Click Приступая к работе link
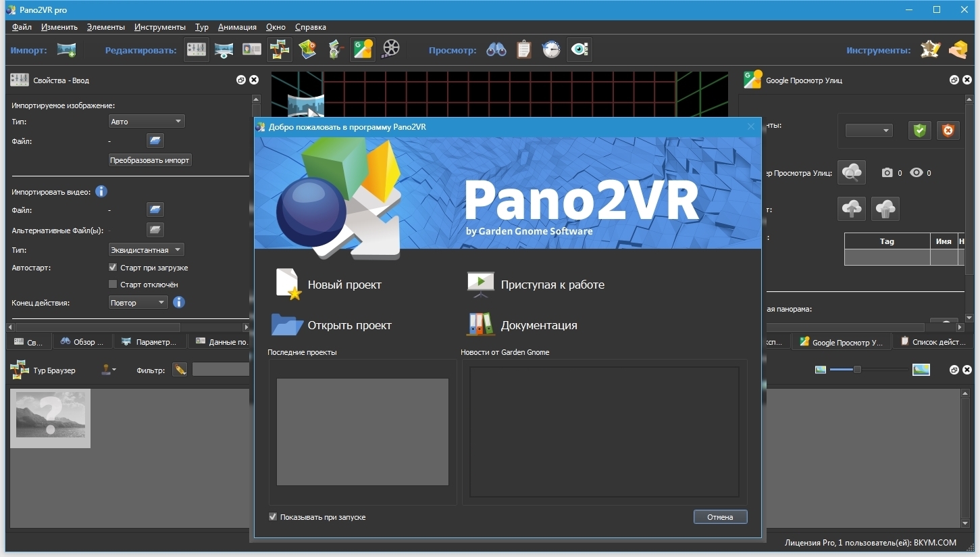 click(x=536, y=285)
